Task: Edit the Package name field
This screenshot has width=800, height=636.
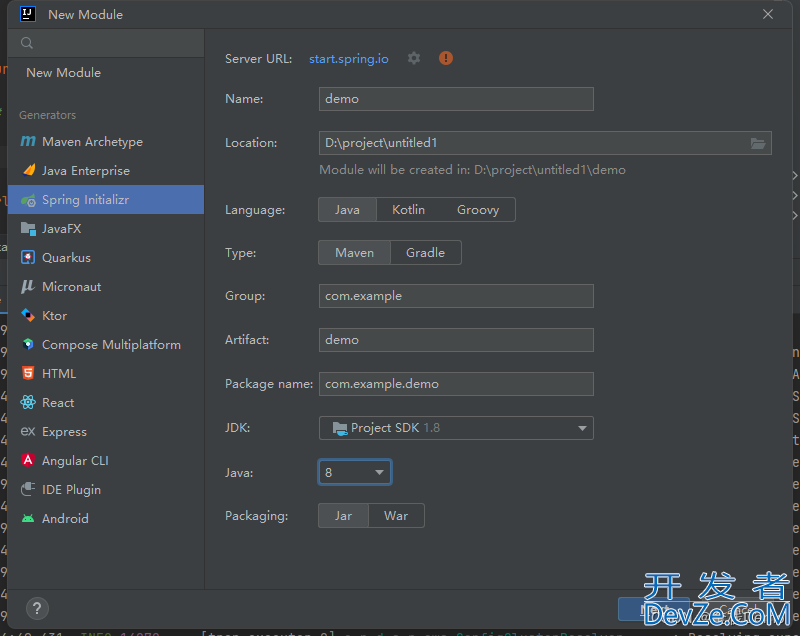Action: tap(456, 384)
